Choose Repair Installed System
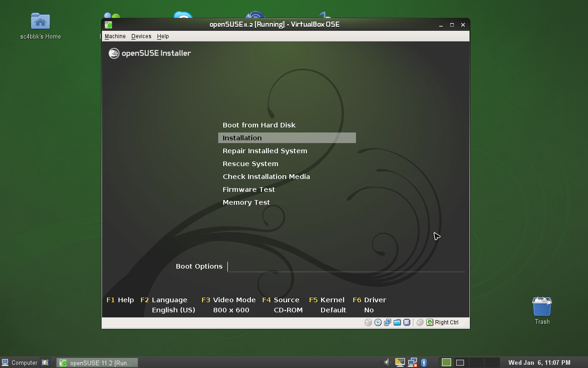 [x=265, y=151]
